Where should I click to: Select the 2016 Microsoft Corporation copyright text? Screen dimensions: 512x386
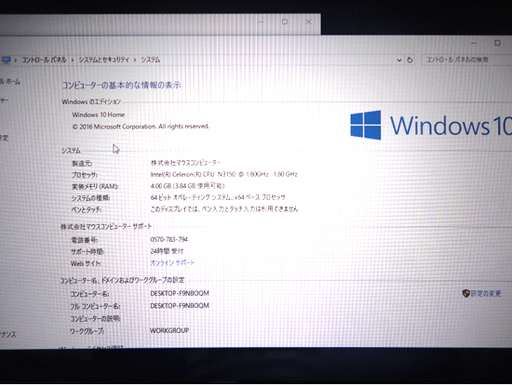[141, 127]
